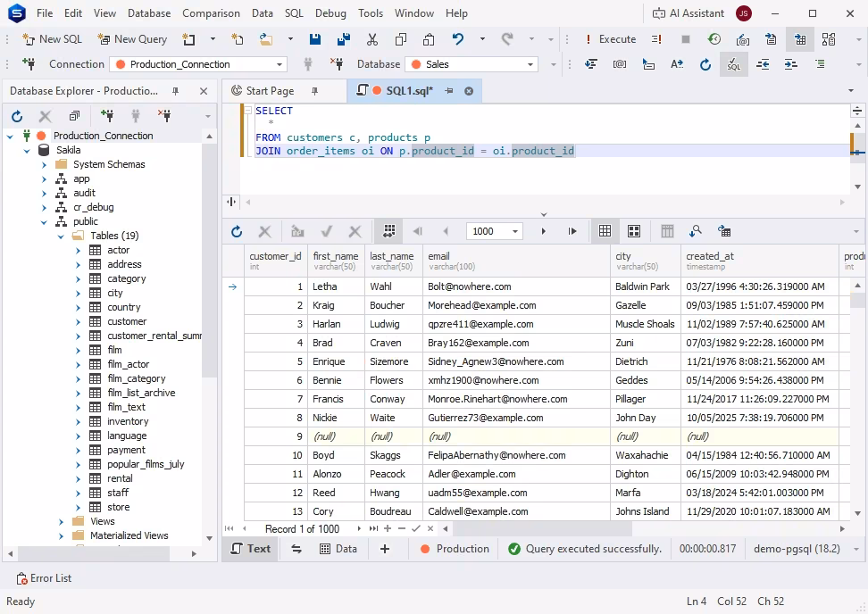Click the Production environment status indicator

(x=455, y=549)
